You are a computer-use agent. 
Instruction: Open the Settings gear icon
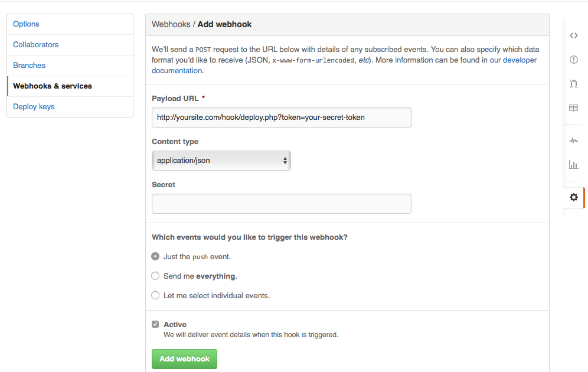[x=573, y=198]
